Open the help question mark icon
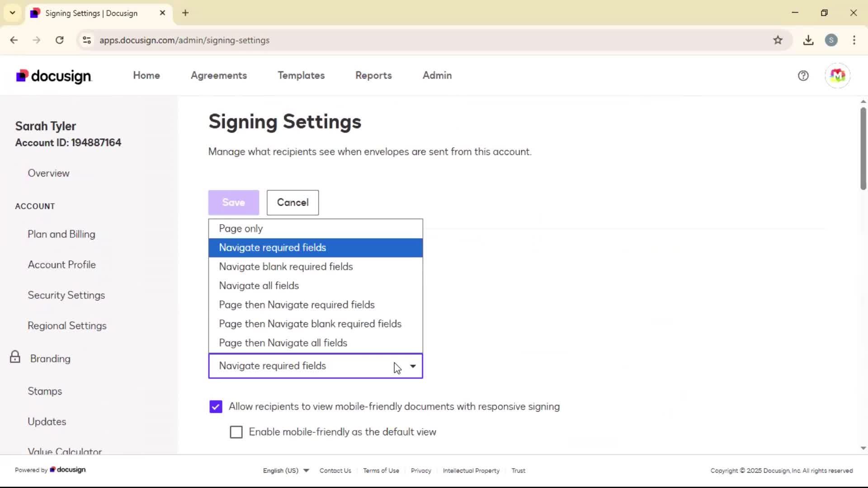This screenshot has height=488, width=868. click(803, 75)
